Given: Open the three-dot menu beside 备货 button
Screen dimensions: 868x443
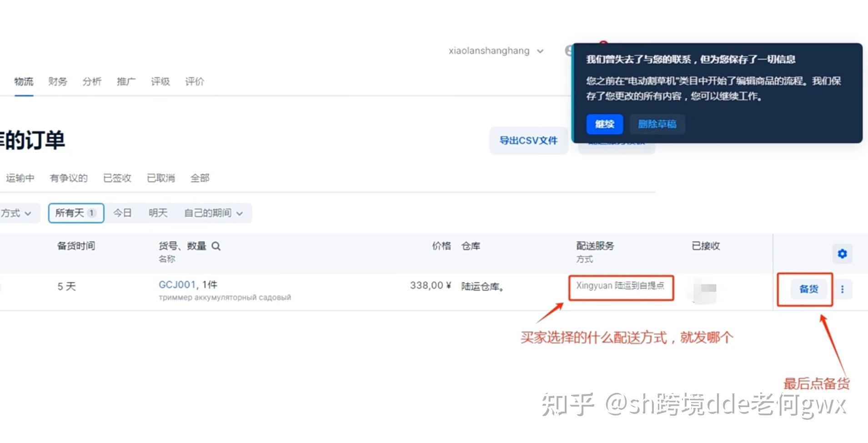Looking at the screenshot, I should (x=843, y=289).
